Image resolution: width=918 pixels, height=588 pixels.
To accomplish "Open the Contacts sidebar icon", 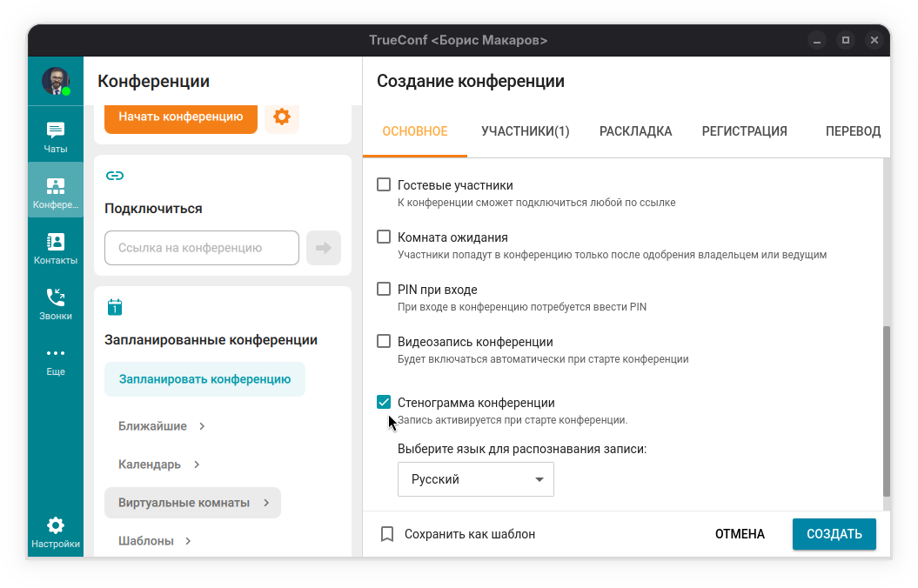I will point(56,248).
